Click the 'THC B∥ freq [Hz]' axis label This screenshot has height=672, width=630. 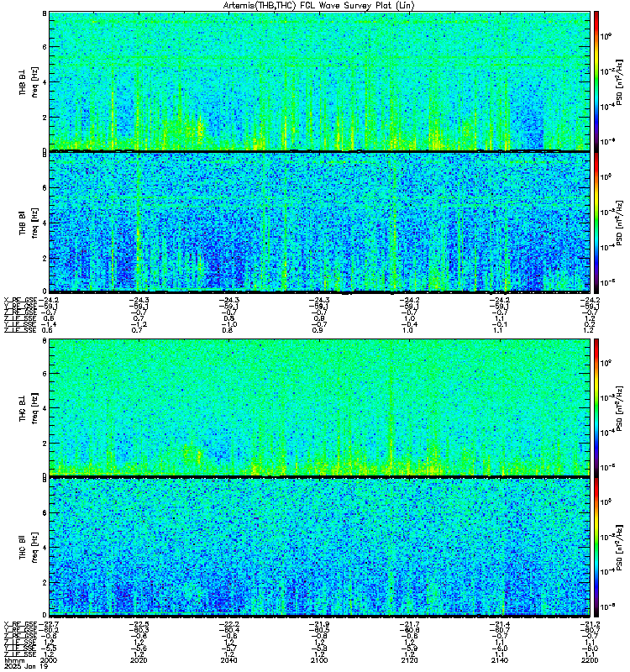[29, 548]
